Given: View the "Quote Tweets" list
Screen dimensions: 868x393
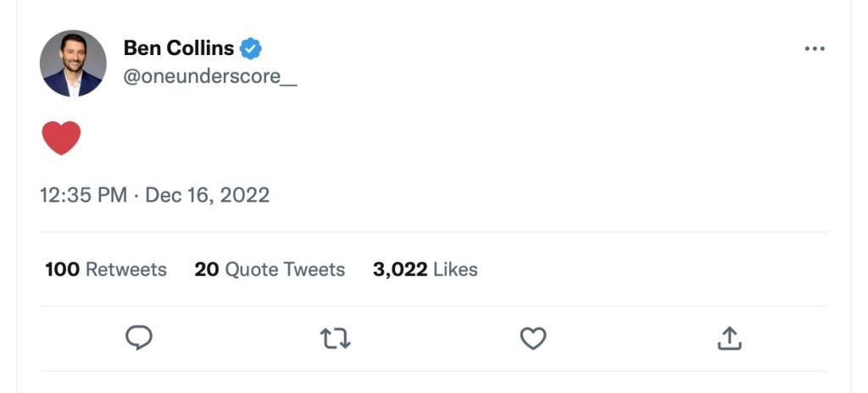Looking at the screenshot, I should [285, 269].
